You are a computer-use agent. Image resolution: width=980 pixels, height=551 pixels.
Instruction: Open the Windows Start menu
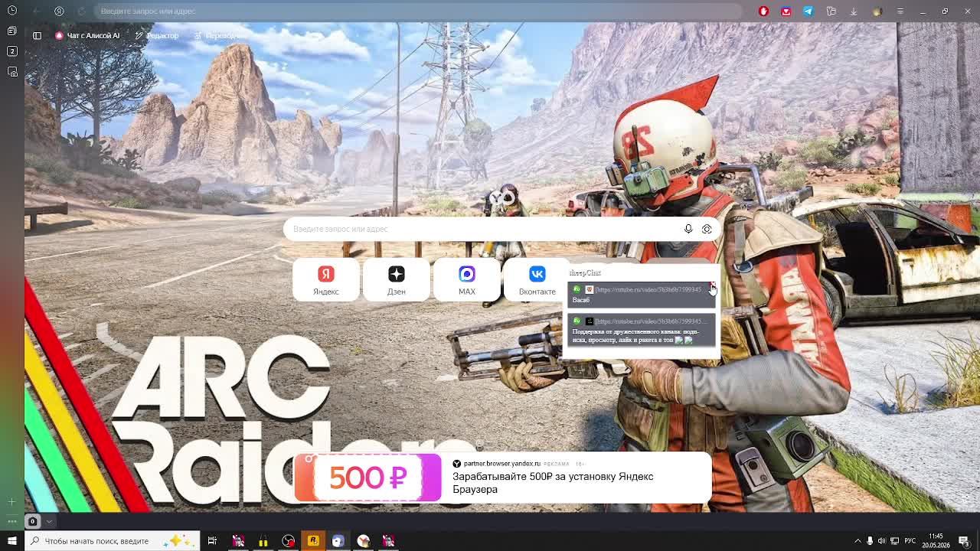[x=11, y=541]
